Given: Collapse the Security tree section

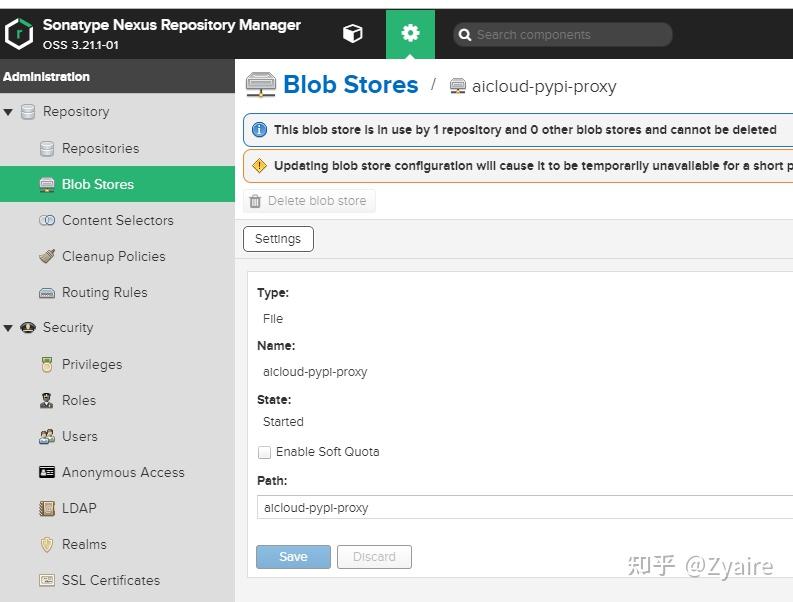Looking at the screenshot, I should 8,328.
